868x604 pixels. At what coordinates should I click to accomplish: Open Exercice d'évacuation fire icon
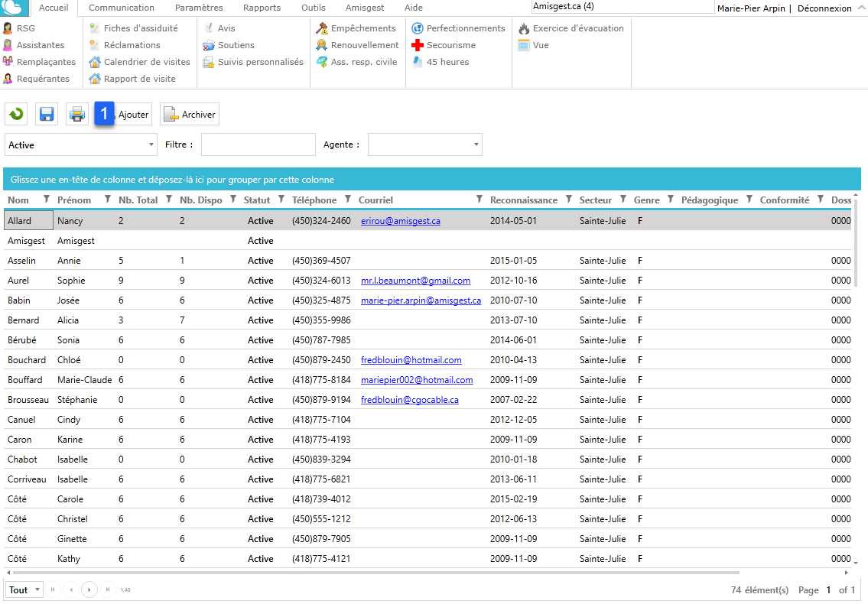[x=571, y=28]
